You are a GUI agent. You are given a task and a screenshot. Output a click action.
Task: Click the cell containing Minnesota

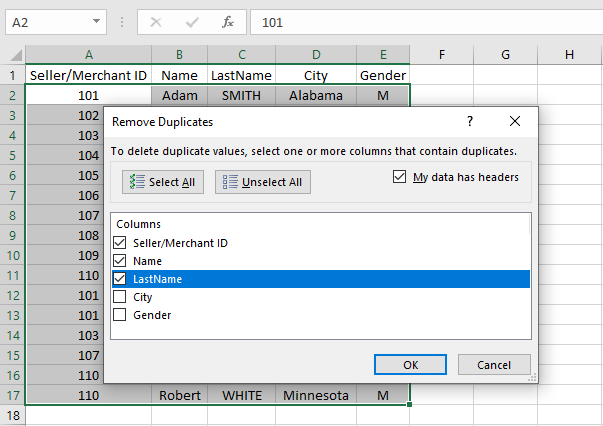tap(316, 395)
